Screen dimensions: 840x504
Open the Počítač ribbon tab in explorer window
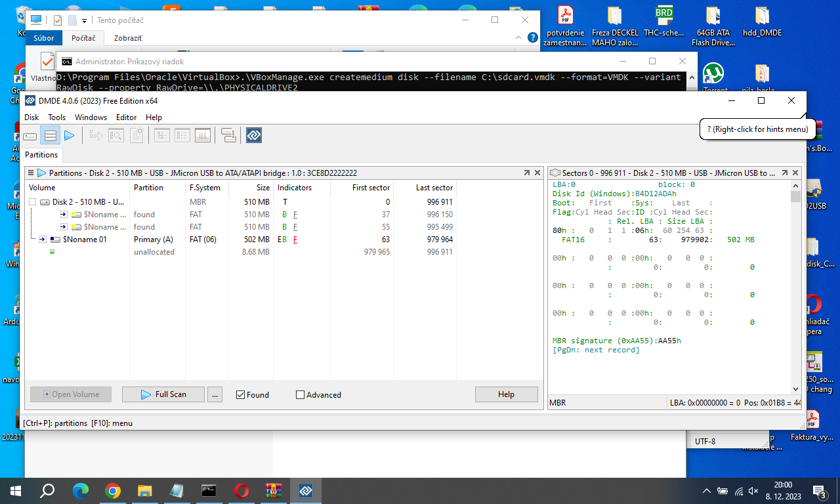coord(84,38)
